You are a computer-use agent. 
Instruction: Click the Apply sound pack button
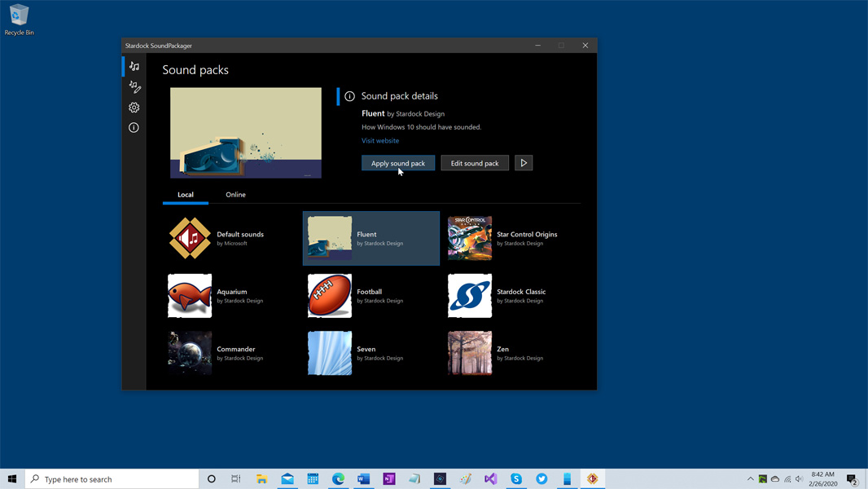[398, 163]
